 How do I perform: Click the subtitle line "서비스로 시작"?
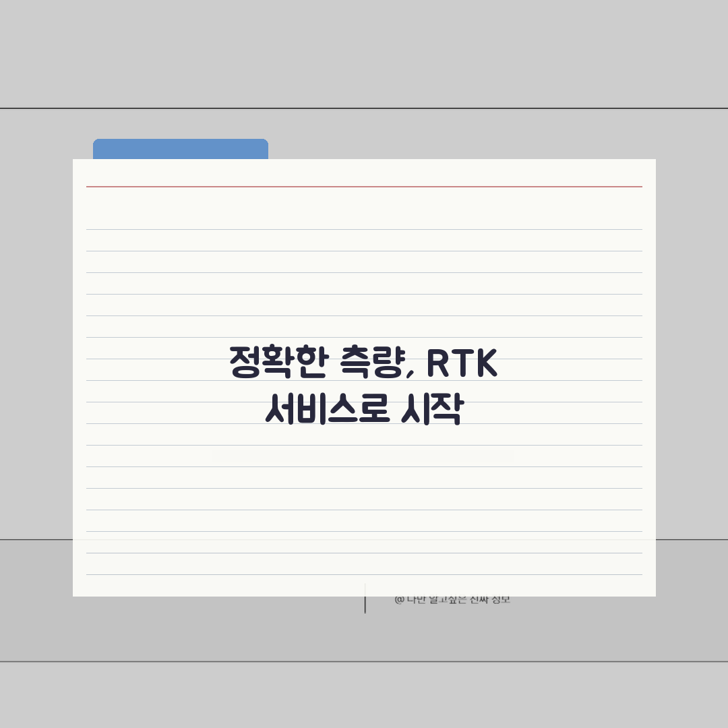365,409
